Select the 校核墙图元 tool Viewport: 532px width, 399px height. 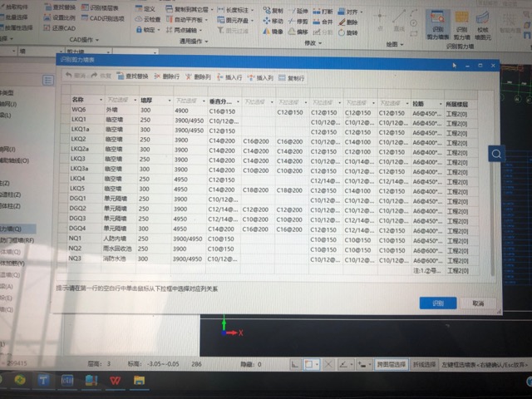482,26
